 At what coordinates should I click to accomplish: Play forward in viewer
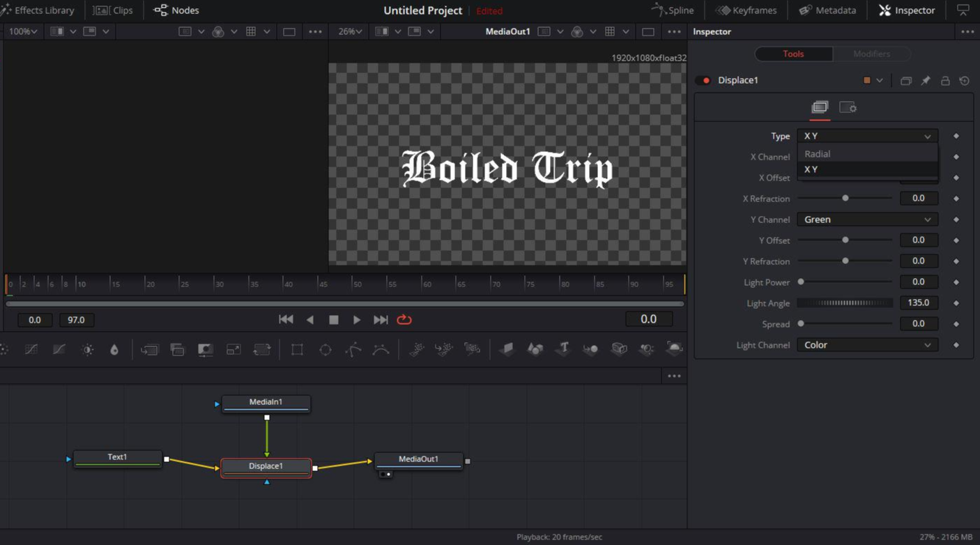[357, 320]
